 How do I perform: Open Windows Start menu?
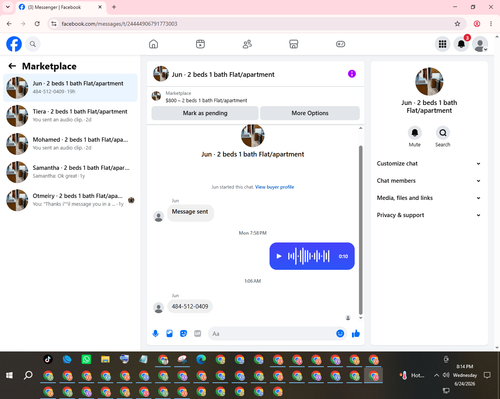(x=9, y=375)
